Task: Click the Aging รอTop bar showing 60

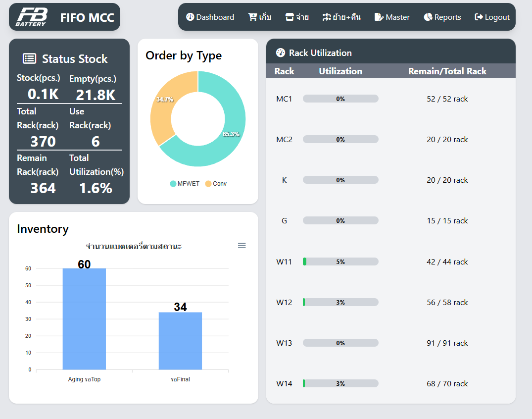Action: click(x=84, y=319)
